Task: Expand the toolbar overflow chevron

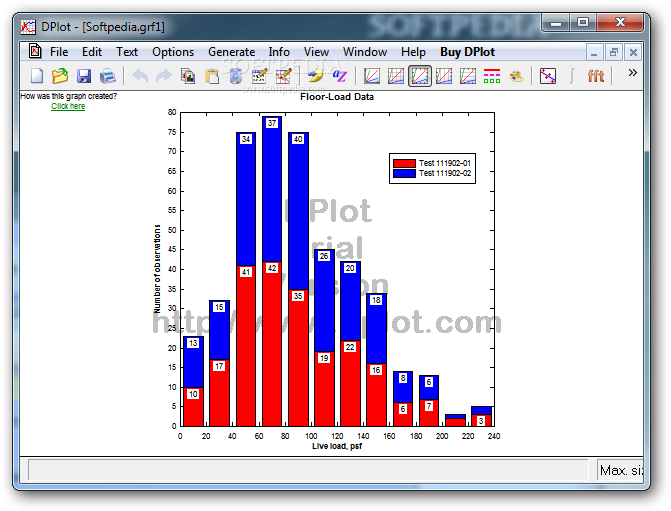Action: [x=632, y=73]
